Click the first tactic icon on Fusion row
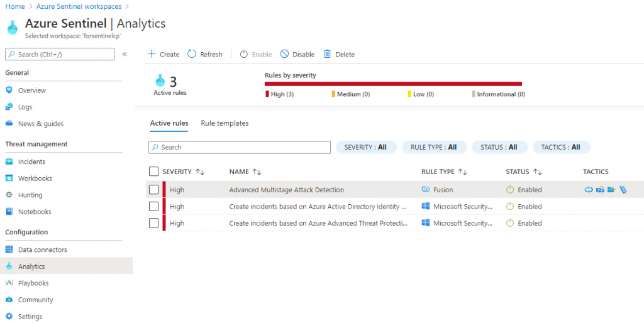The image size is (644, 323). pos(589,190)
